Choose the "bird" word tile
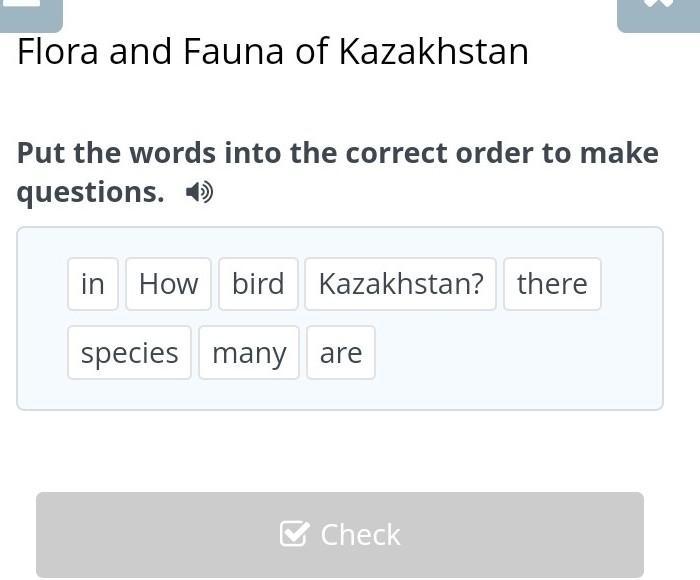 pos(258,284)
